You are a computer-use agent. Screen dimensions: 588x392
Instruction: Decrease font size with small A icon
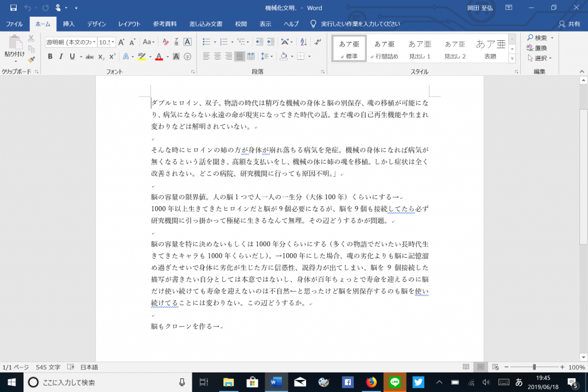[x=133, y=42]
